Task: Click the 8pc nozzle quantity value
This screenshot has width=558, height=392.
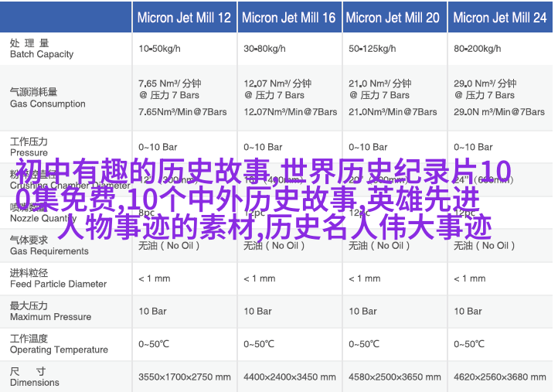Action: [x=146, y=213]
